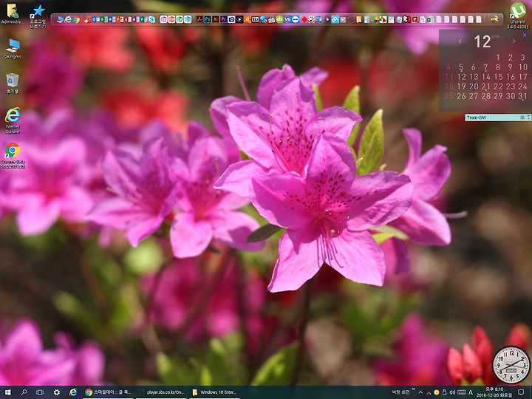The image size is (532, 399).
Task: Go to next month in calendar widget
Action: coord(514,41)
